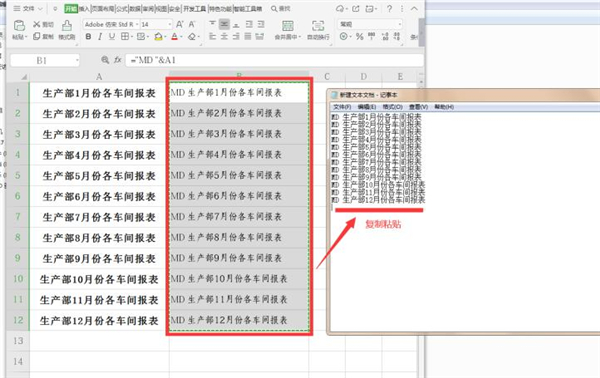Open Notepad 帮助(H) menu
Viewport: 600px width, 378px height.
click(x=444, y=107)
